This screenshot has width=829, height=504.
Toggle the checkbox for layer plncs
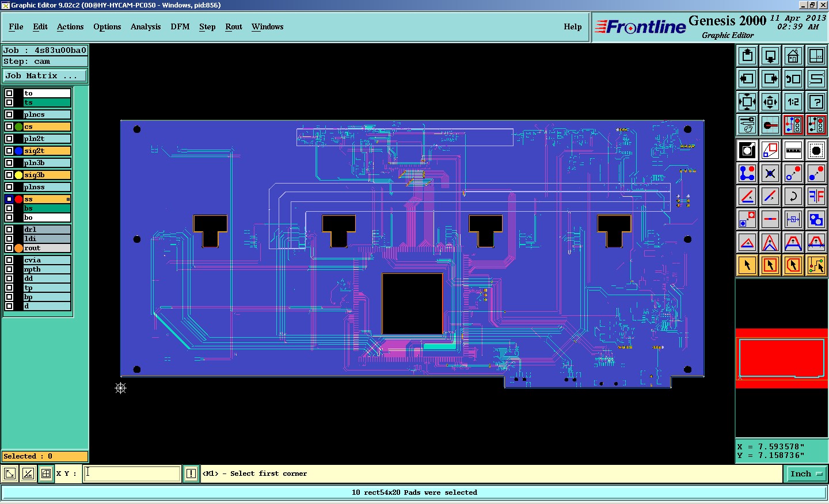click(9, 114)
